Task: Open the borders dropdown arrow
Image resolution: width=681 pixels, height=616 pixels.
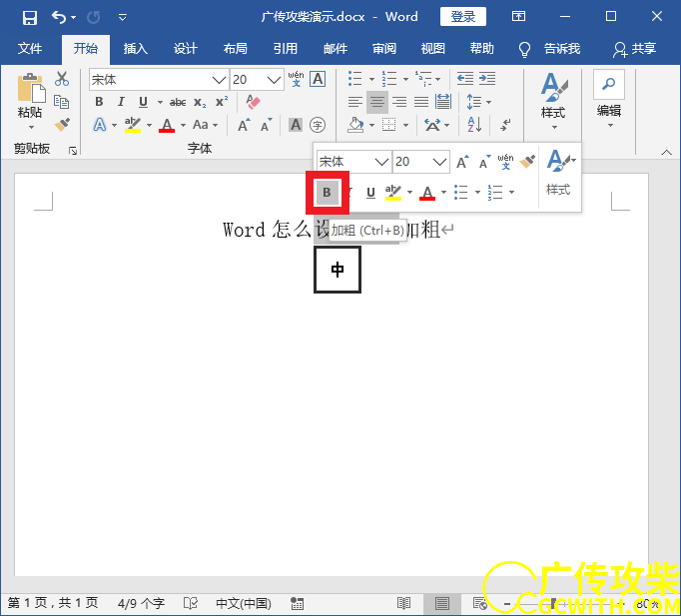Action: pyautogui.click(x=405, y=126)
